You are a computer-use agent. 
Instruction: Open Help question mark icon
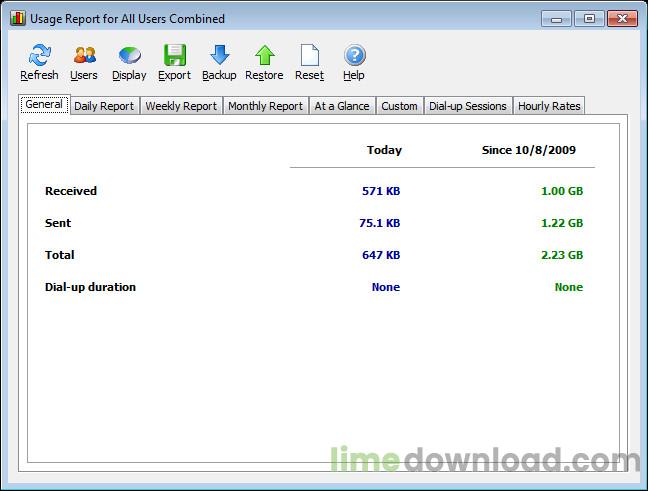(x=354, y=57)
